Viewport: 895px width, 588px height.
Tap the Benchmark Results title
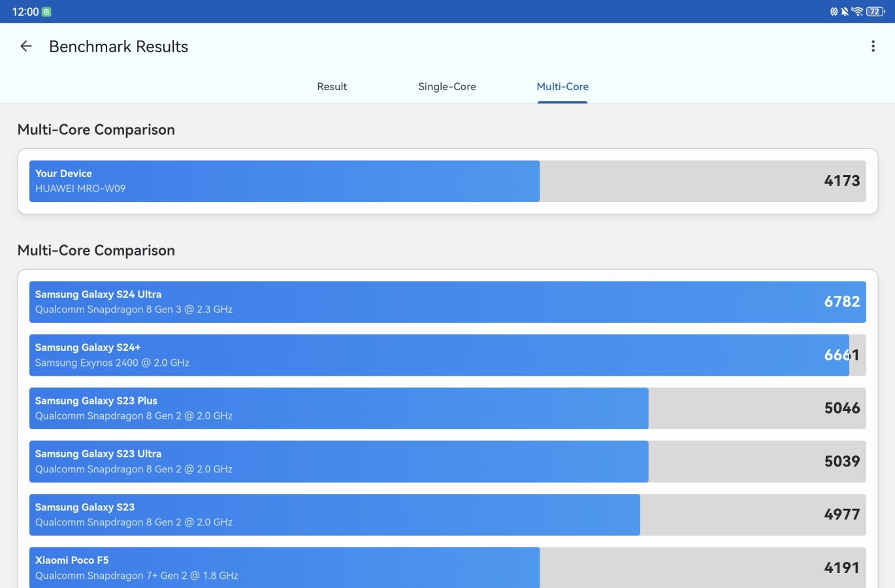pyautogui.click(x=118, y=46)
